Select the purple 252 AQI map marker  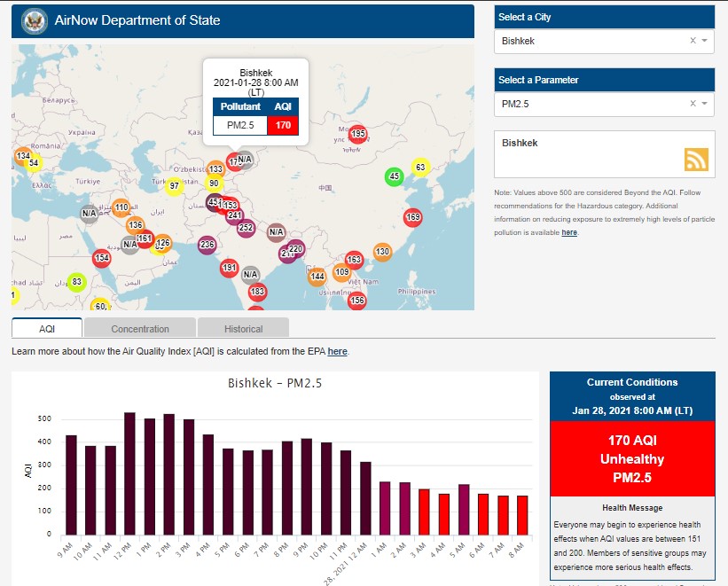click(246, 228)
